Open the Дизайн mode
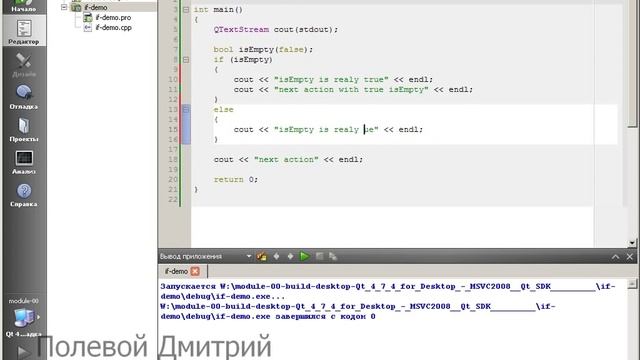The height and width of the screenshot is (360, 640). [x=24, y=64]
